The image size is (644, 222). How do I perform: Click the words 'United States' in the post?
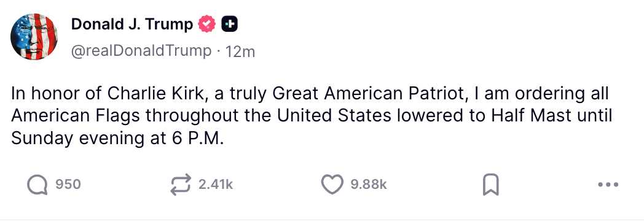point(334,116)
